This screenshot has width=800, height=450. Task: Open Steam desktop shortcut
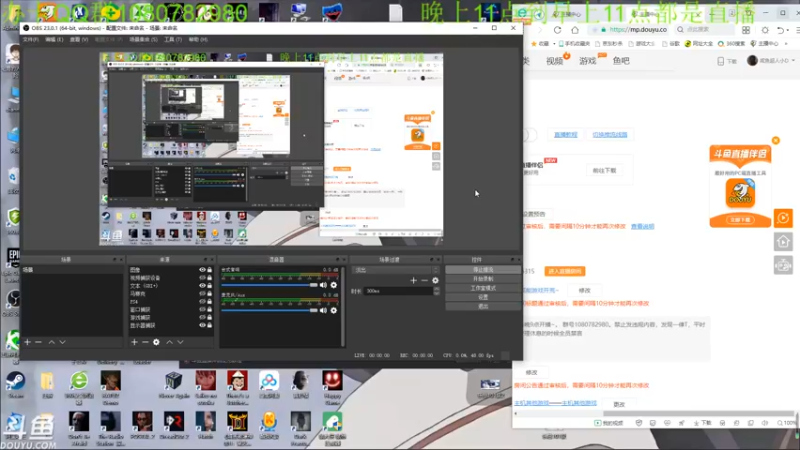point(15,385)
